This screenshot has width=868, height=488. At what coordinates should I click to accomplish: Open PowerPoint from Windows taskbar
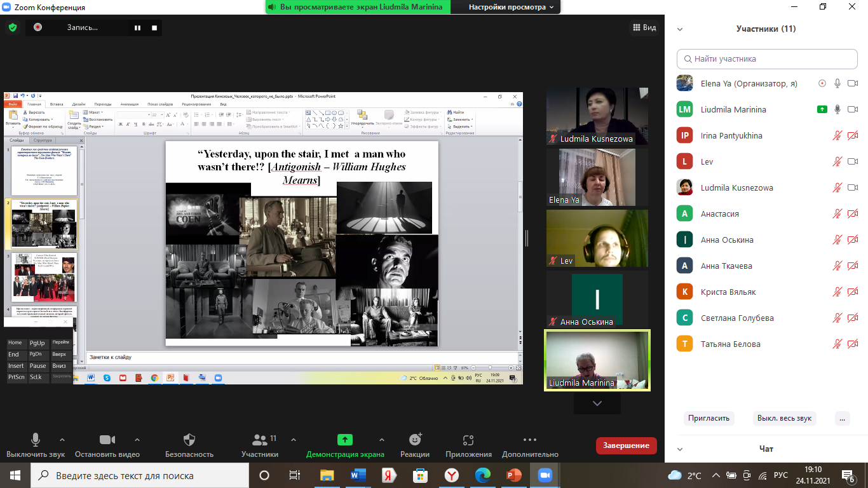click(x=513, y=475)
